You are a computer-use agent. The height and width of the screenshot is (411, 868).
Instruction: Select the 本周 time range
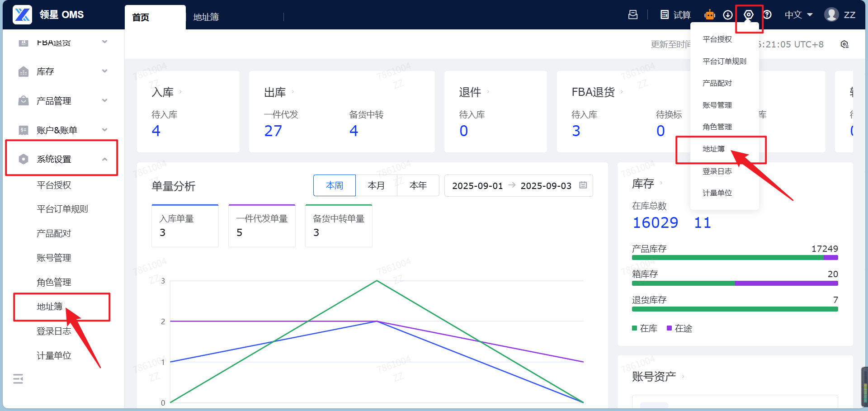(x=335, y=185)
